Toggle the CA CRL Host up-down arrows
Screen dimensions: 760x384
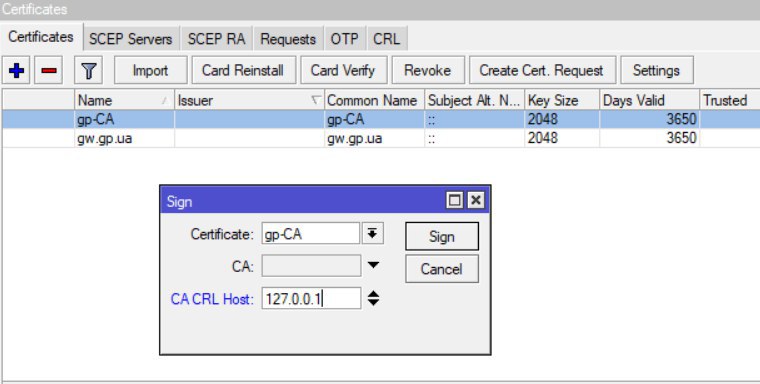[373, 298]
